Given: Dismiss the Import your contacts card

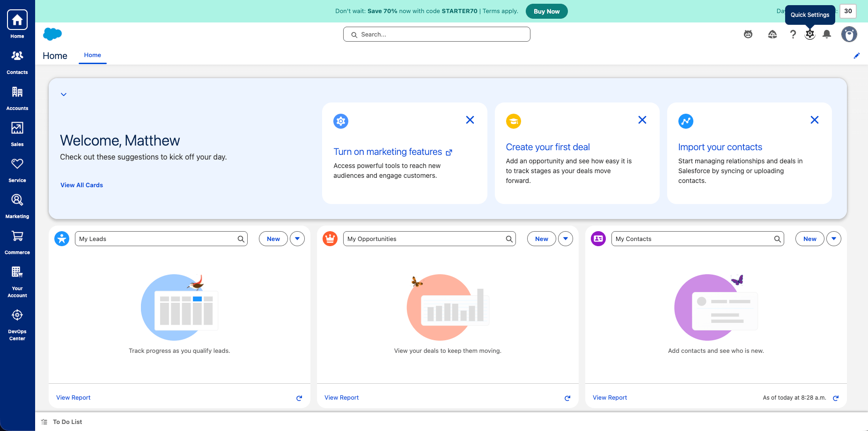Looking at the screenshot, I should point(815,120).
